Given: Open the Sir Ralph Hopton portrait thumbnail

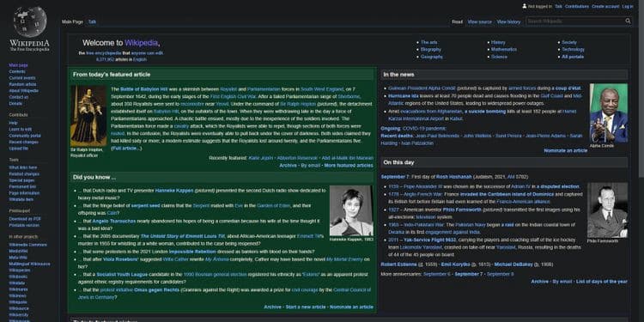Looking at the screenshot, I should pos(88,116).
